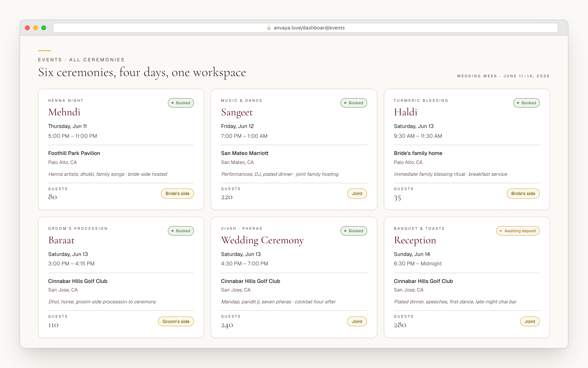Click the San Mateo Marriott venue name
The width and height of the screenshot is (588, 368).
tap(245, 153)
